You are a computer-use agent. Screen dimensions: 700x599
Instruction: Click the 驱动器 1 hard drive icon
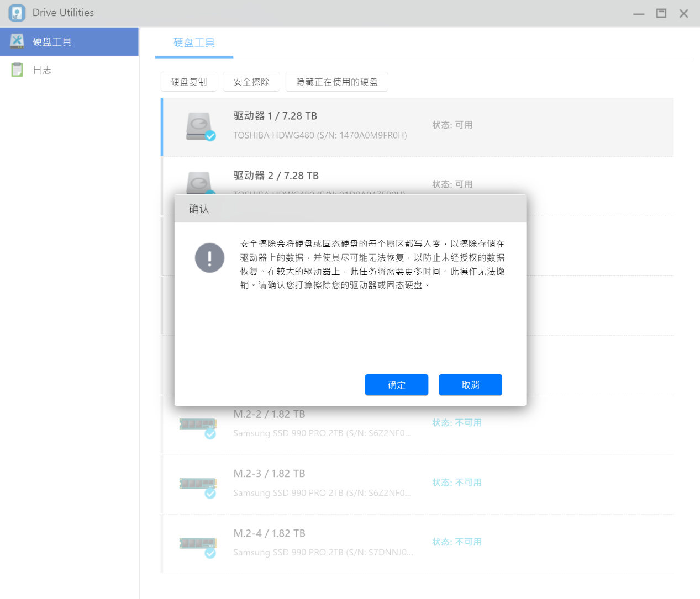click(199, 126)
